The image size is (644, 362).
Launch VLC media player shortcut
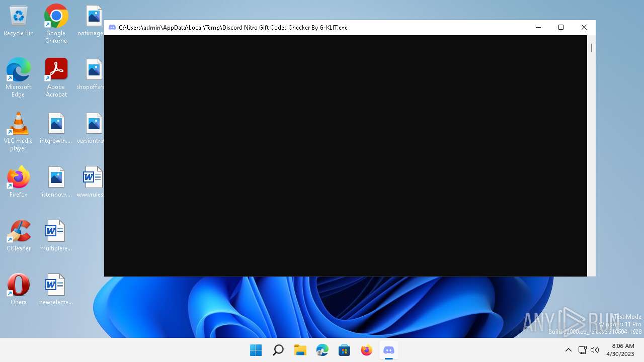[19, 131]
